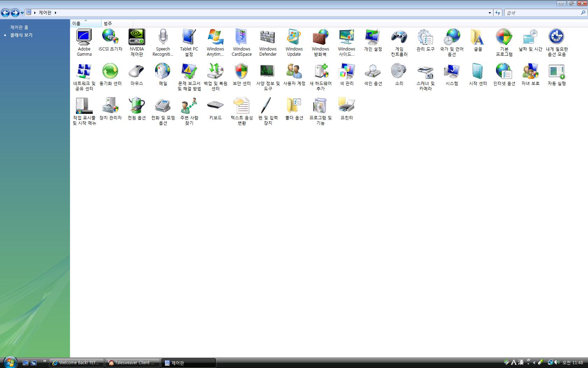This screenshot has height=368, width=588.
Task: Open 관리 도구 icon
Action: pos(425,37)
